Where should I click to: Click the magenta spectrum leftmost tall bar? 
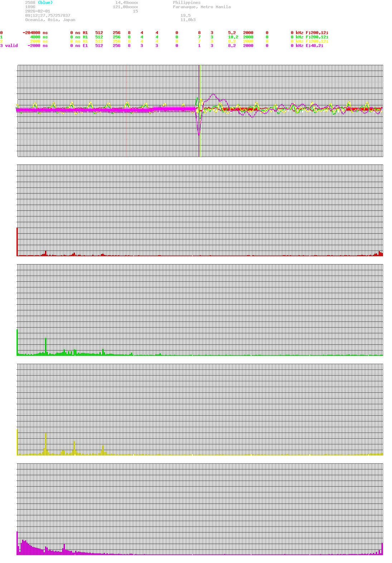[17, 543]
